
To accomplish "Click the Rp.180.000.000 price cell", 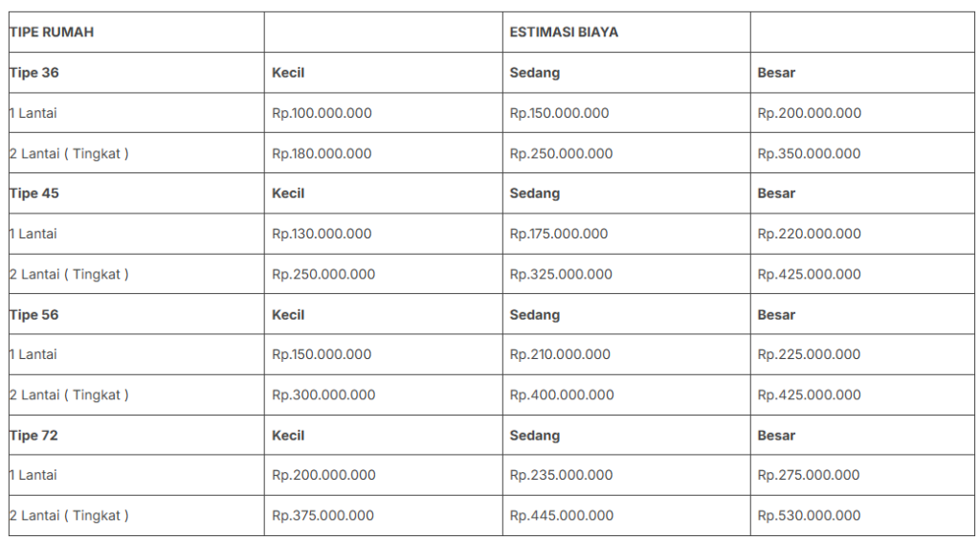I will [x=322, y=153].
